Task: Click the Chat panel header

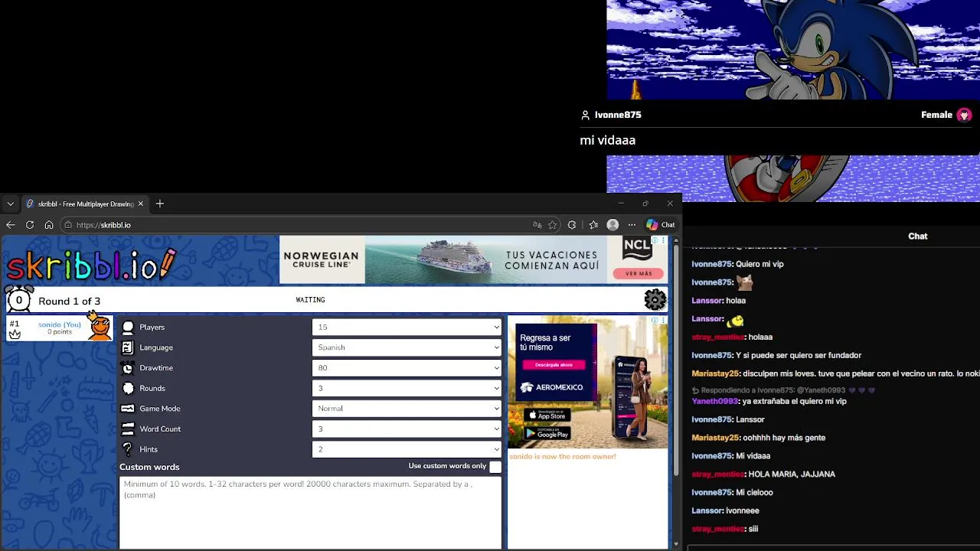Action: (x=917, y=236)
